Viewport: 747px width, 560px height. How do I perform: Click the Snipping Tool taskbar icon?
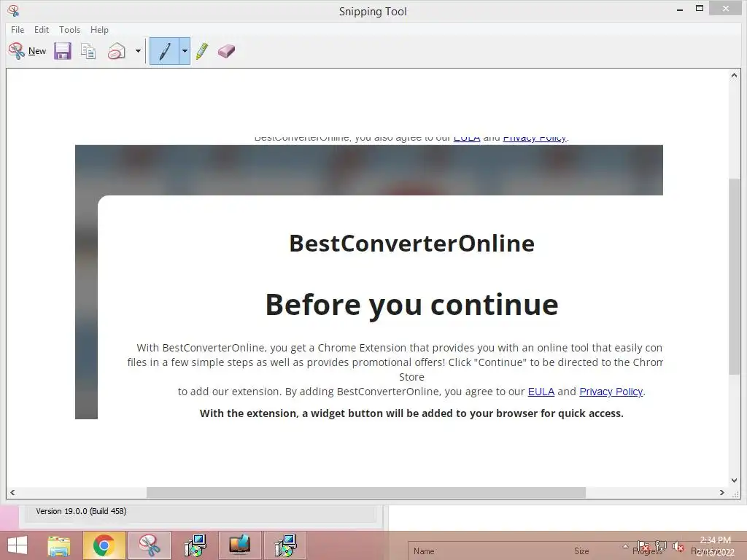click(149, 545)
